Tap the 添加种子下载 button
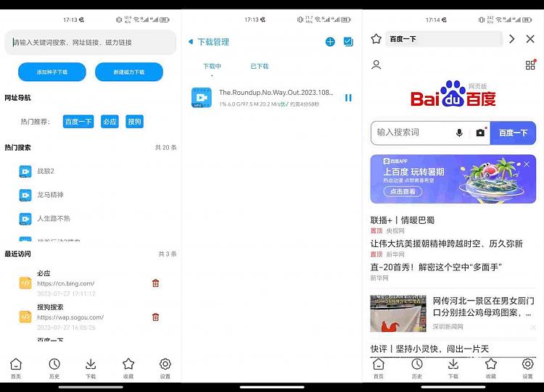 point(52,72)
